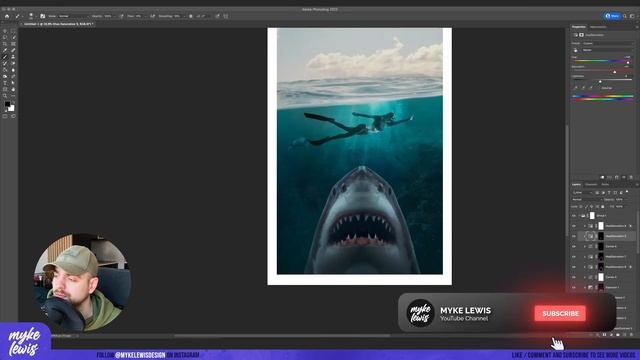Open the Hue/Saturation Preset dropdown
This screenshot has height=360, width=640.
pyautogui.click(x=608, y=43)
